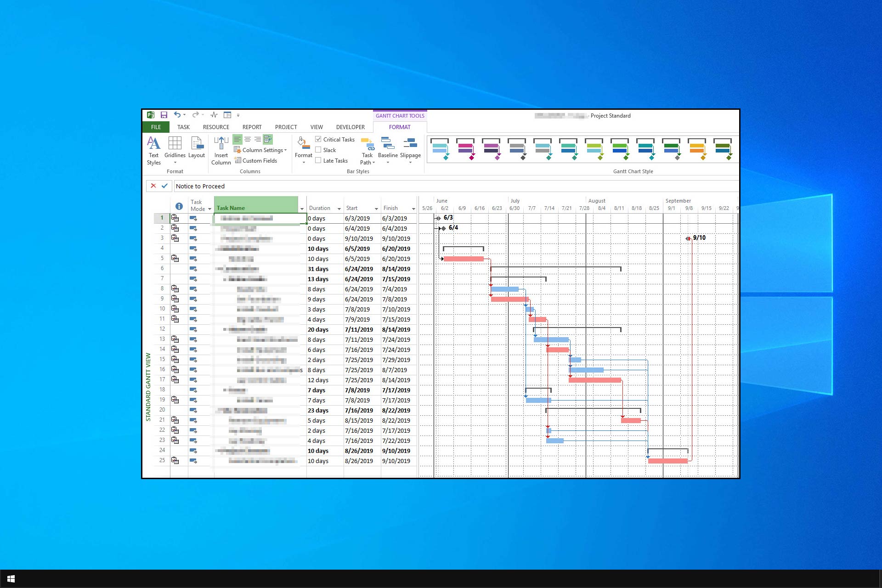Click the Undo arrow in quick access toolbar
882x588 pixels.
tap(177, 115)
